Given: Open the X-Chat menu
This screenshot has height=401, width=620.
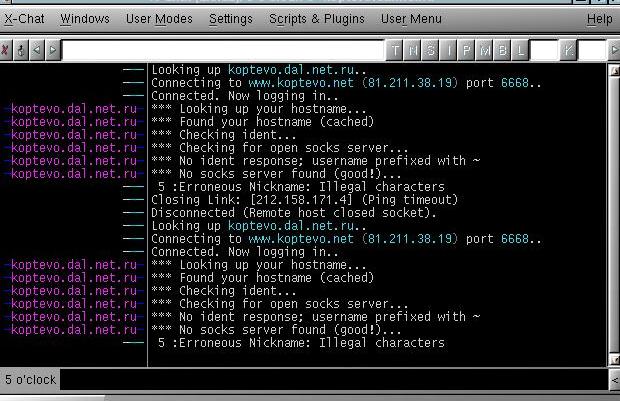Looking at the screenshot, I should tap(24, 19).
